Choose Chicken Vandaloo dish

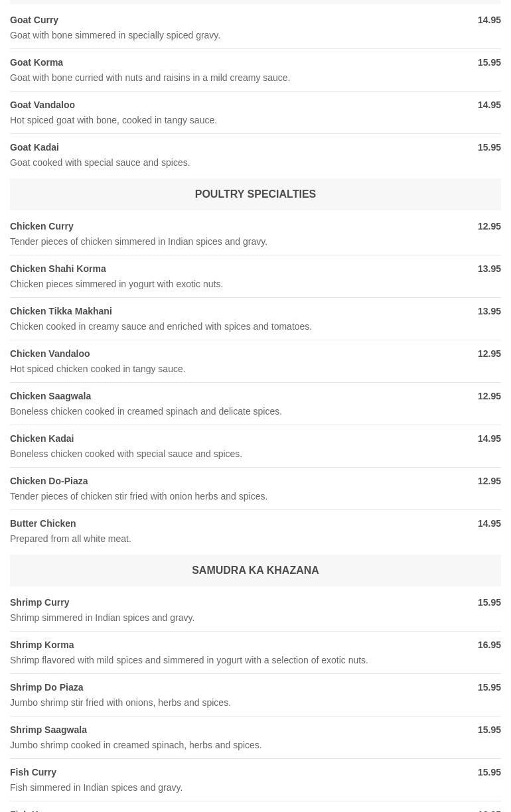[50, 354]
